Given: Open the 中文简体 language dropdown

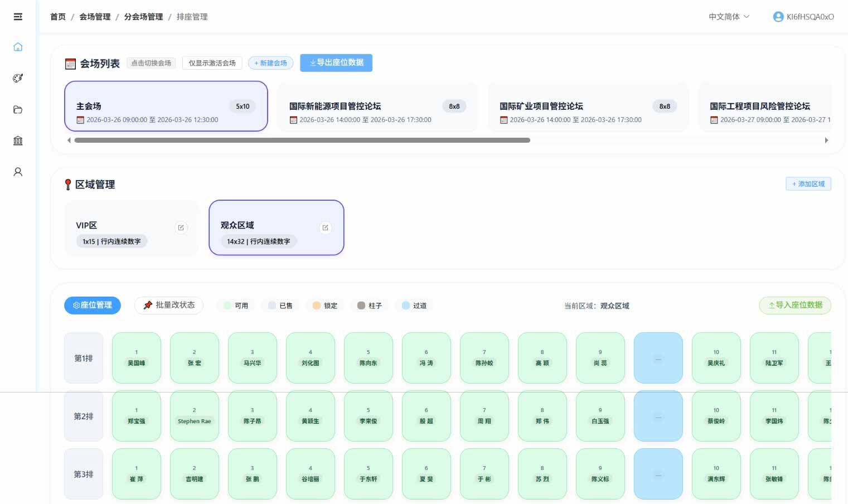Looking at the screenshot, I should [729, 17].
